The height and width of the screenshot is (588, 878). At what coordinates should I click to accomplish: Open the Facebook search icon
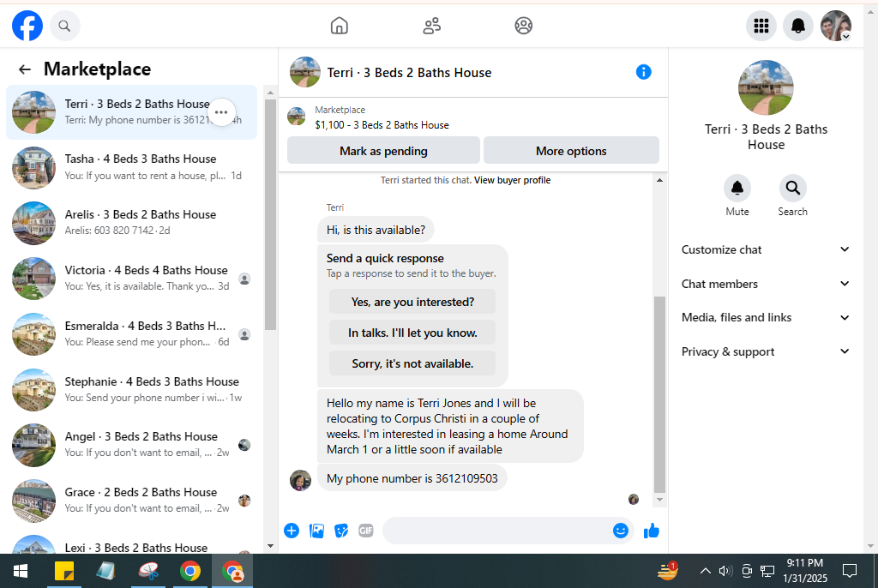pyautogui.click(x=65, y=26)
